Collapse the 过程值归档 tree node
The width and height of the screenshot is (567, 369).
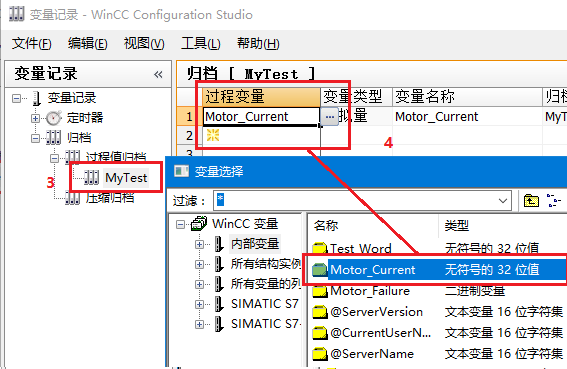[x=54, y=158]
